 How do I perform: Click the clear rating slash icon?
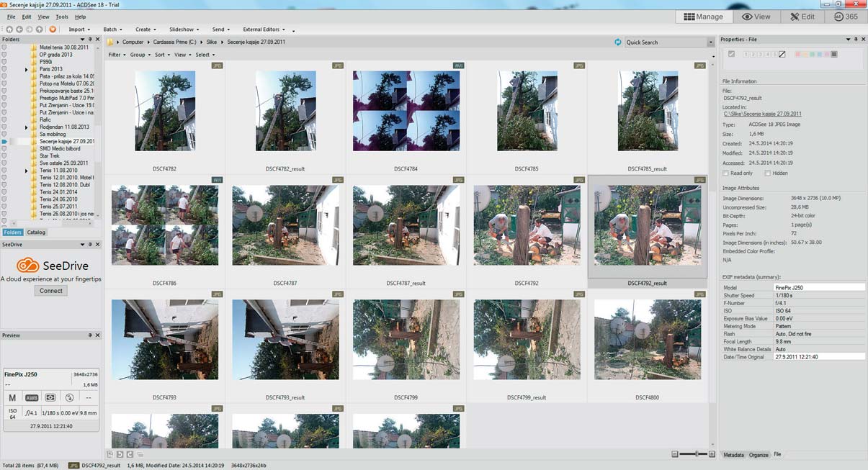coord(782,54)
